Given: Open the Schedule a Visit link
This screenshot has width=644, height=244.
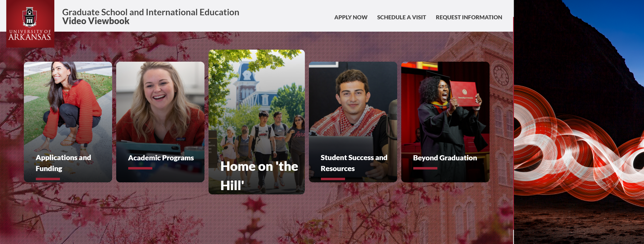Looking at the screenshot, I should click(401, 17).
